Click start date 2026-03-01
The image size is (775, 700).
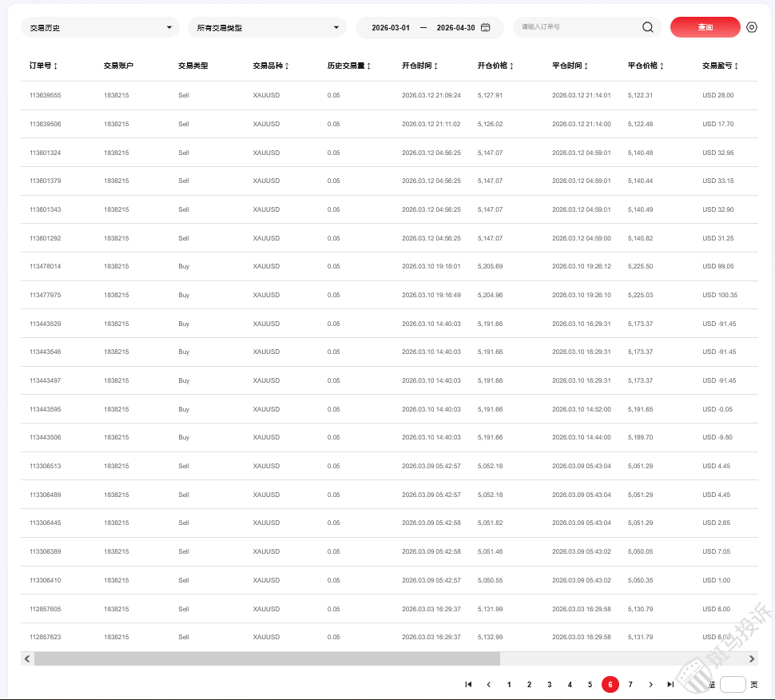(x=391, y=28)
